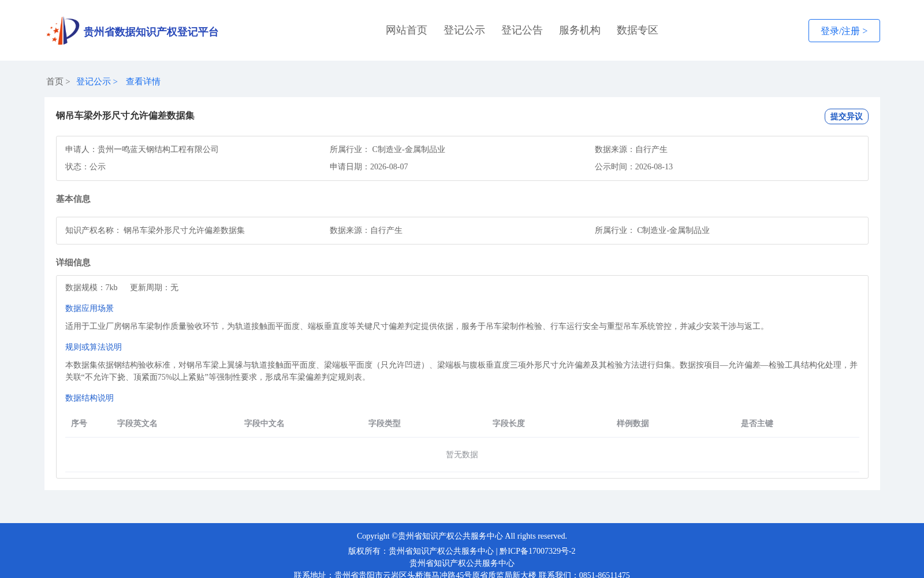Click the paragraph starting 本数据集依据钢结构验收标准
Viewport: 924px width, 578px height.
pyautogui.click(x=461, y=371)
